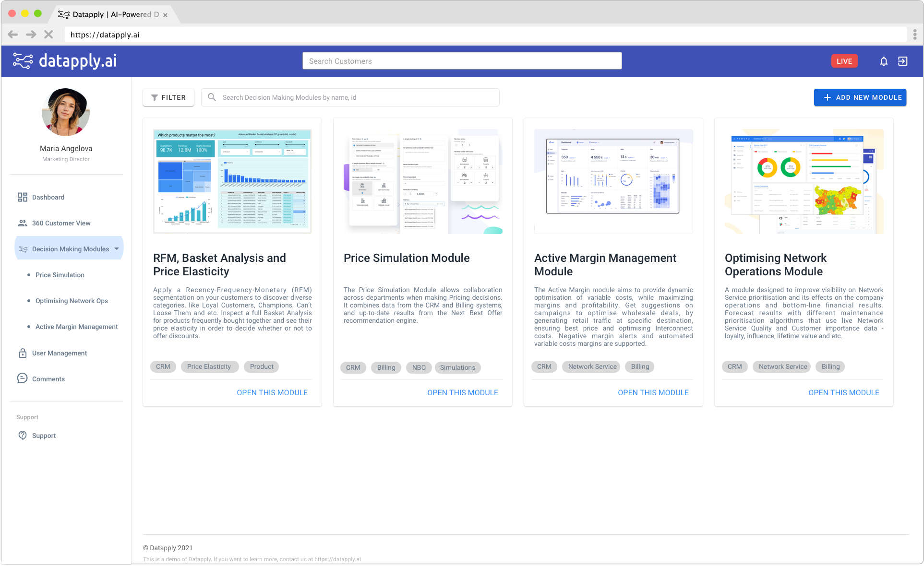Focus the Search Customers field
Screen dimensions: 924x566
pyautogui.click(x=462, y=61)
